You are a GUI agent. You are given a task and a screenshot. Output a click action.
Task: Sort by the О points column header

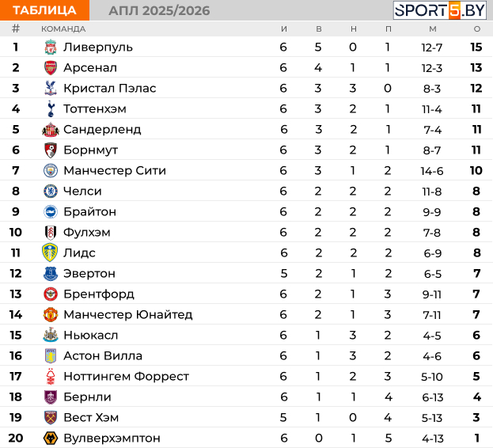(477, 29)
